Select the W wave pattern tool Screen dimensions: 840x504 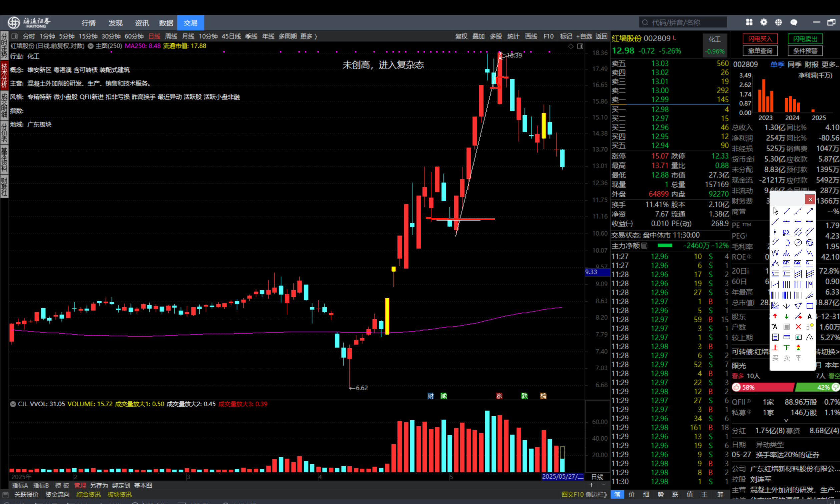[775, 253]
